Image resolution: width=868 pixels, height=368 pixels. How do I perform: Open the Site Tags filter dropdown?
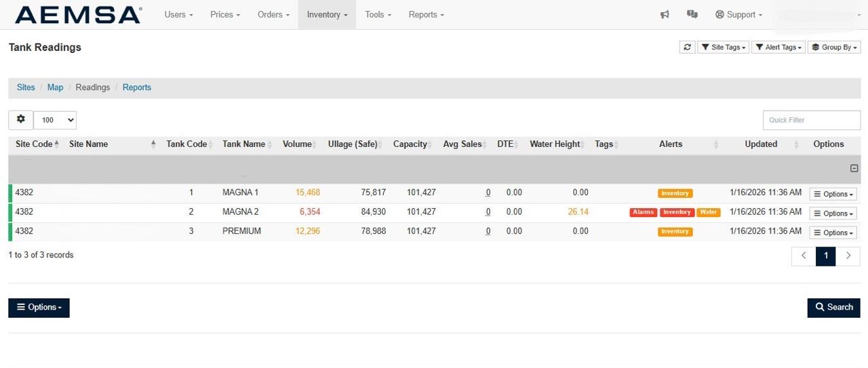point(723,47)
